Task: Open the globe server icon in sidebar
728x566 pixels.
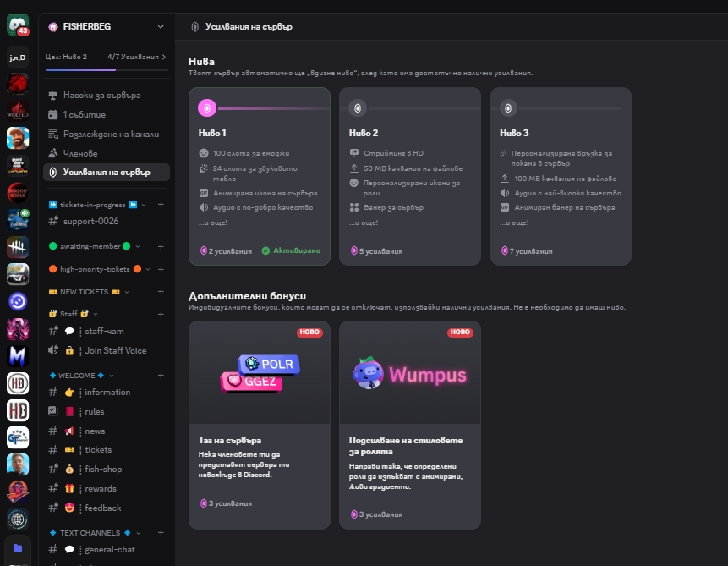Action: (x=18, y=519)
